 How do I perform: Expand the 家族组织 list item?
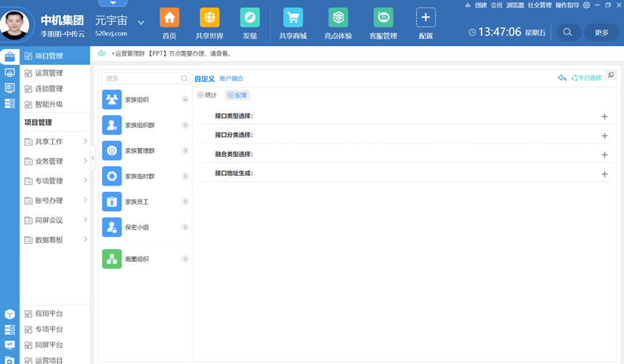pos(185,100)
